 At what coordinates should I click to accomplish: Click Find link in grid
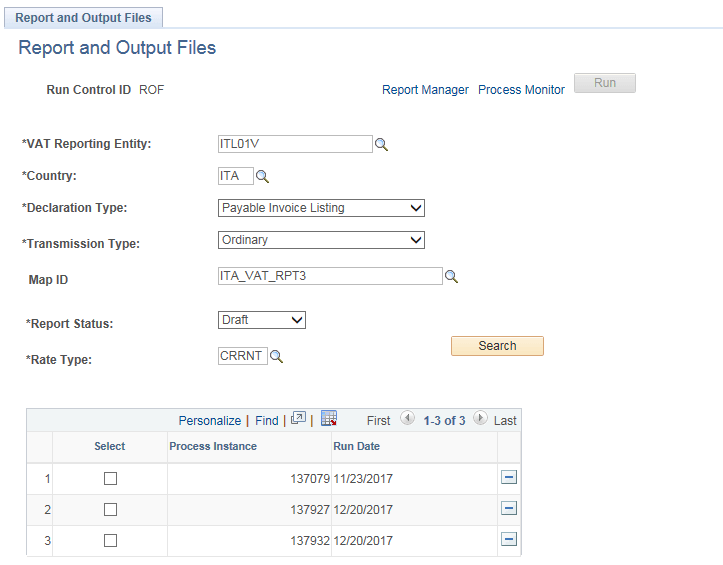267,421
